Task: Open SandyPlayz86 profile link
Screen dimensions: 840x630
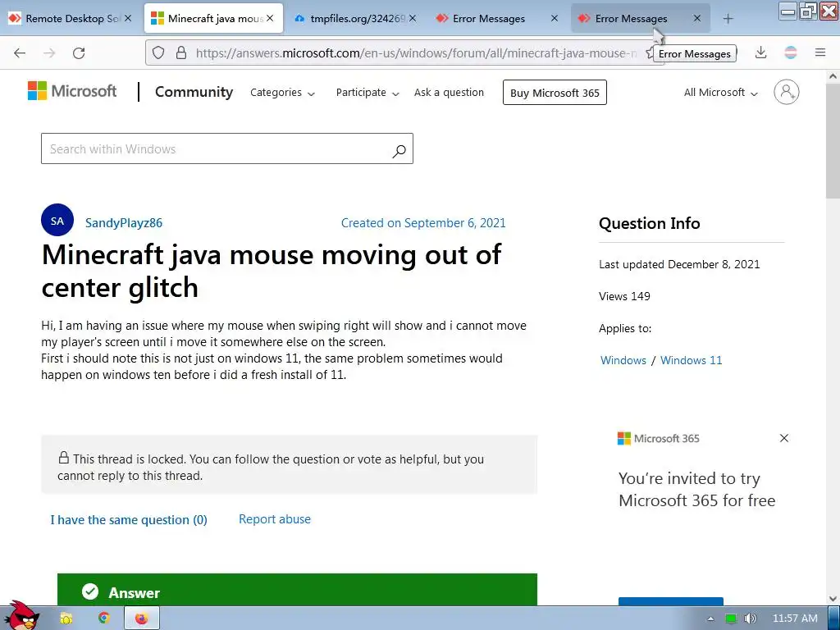Action: click(x=124, y=223)
